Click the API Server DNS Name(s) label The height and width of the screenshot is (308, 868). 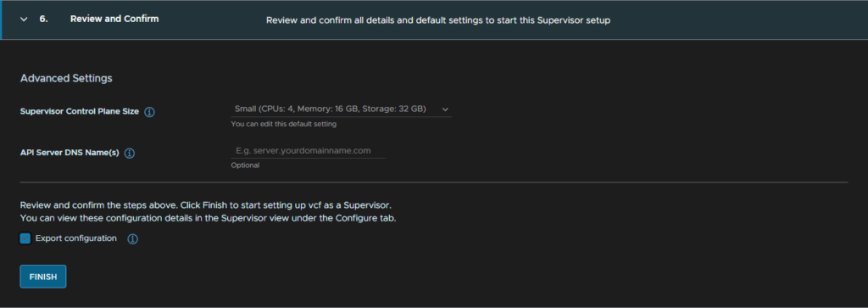pyautogui.click(x=70, y=153)
